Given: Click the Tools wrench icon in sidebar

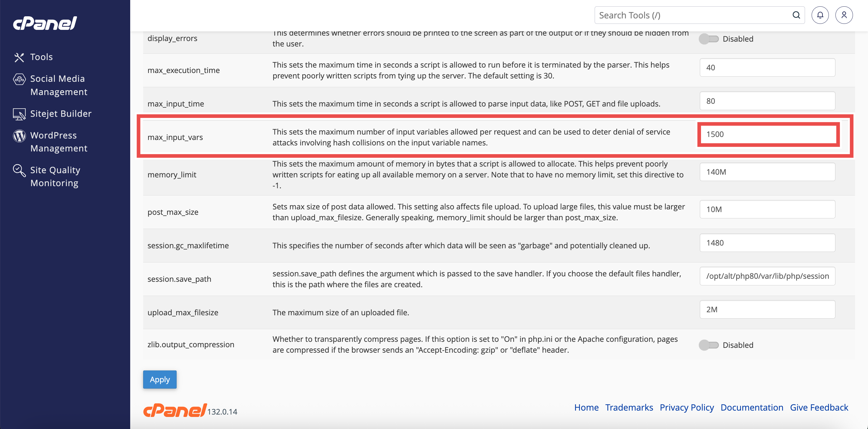Looking at the screenshot, I should tap(19, 57).
